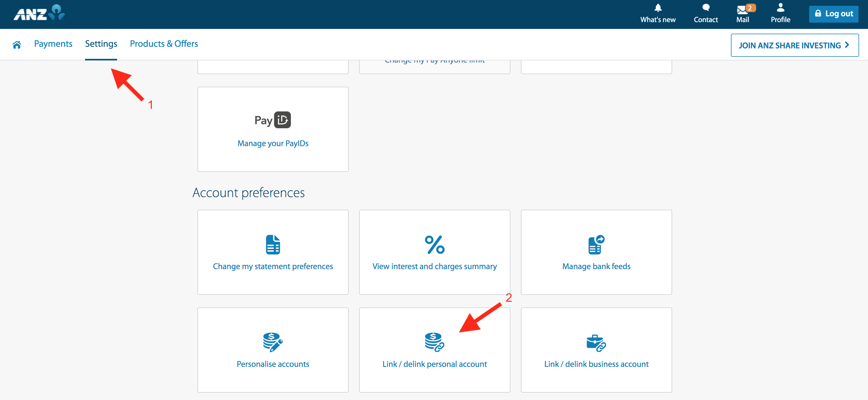
Task: Click the briefcase icon for business account
Action: coord(596,343)
